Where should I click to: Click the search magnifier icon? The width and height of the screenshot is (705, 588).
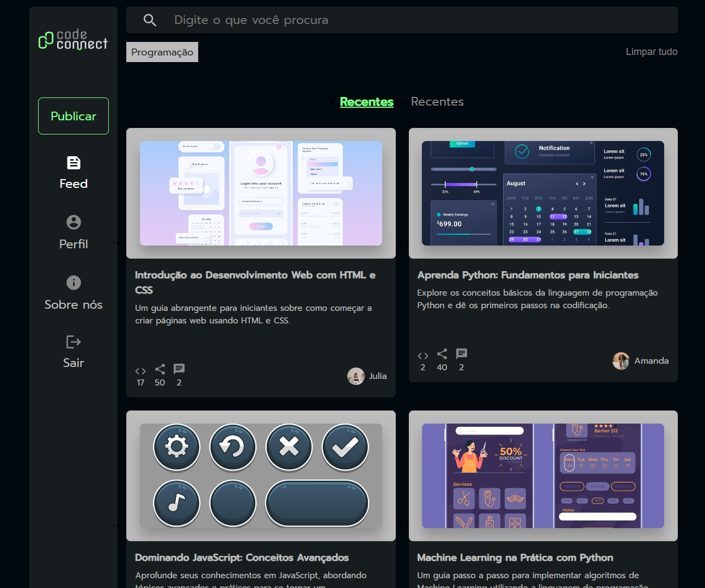(x=150, y=20)
